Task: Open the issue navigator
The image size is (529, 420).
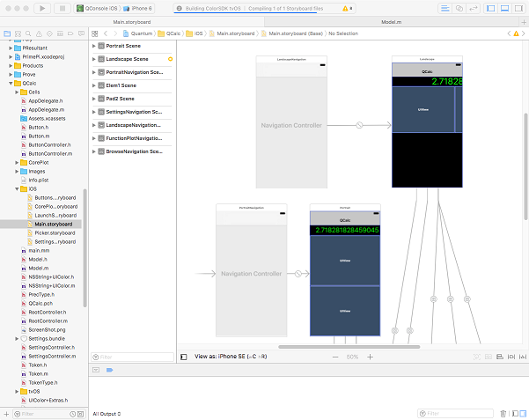Action: (x=39, y=33)
